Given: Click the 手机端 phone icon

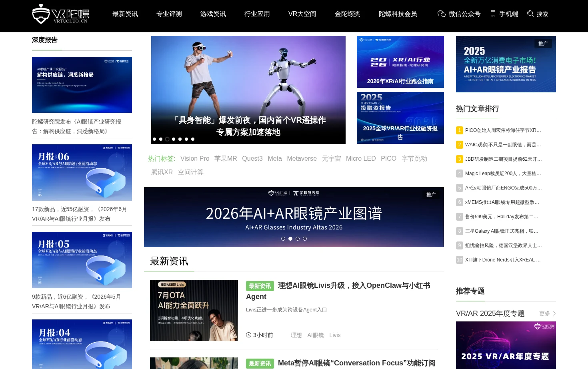Looking at the screenshot, I should click(x=493, y=14).
